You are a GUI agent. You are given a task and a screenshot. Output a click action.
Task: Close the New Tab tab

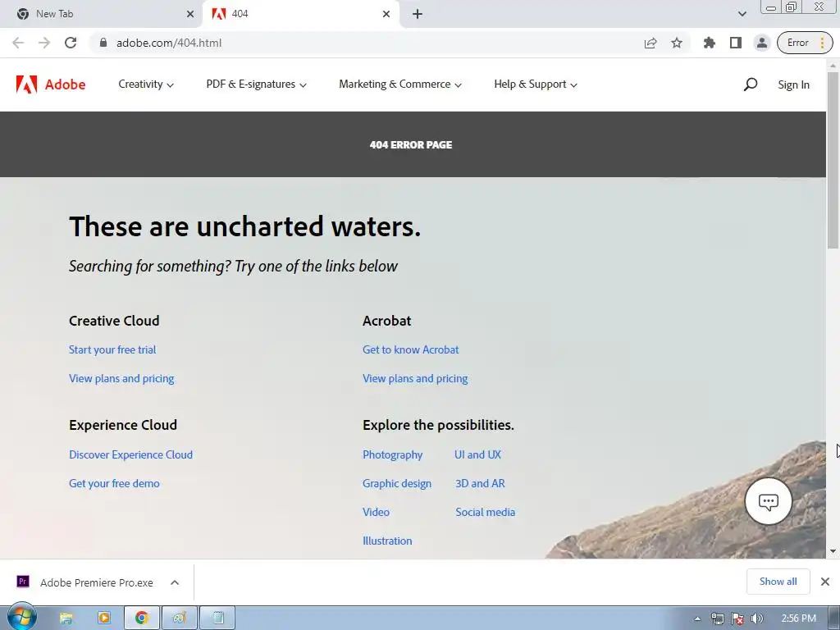pyautogui.click(x=190, y=14)
